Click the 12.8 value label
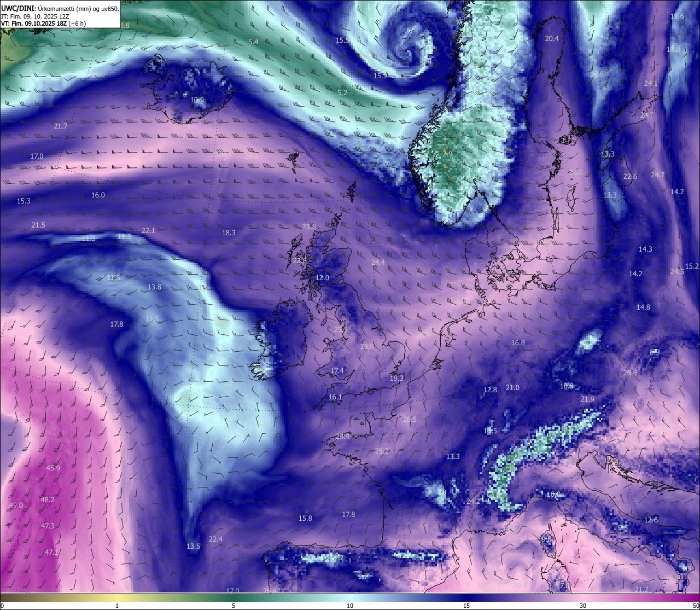The height and width of the screenshot is (610, 700). tap(490, 390)
